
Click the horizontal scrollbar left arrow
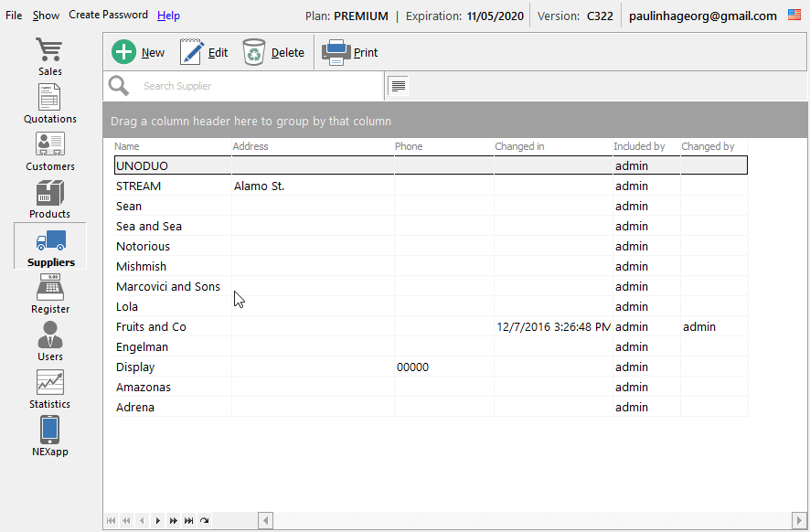265,520
